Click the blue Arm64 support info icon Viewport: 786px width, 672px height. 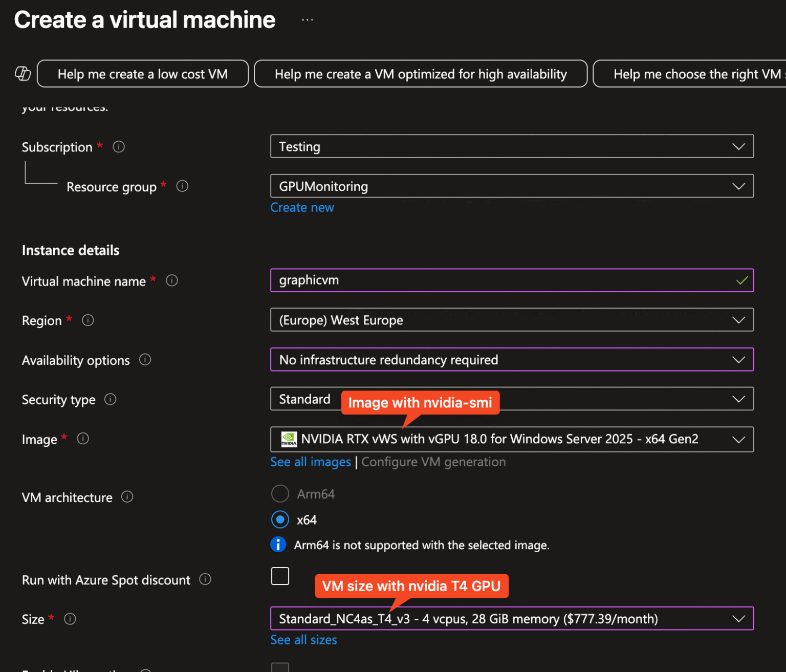pyautogui.click(x=278, y=545)
